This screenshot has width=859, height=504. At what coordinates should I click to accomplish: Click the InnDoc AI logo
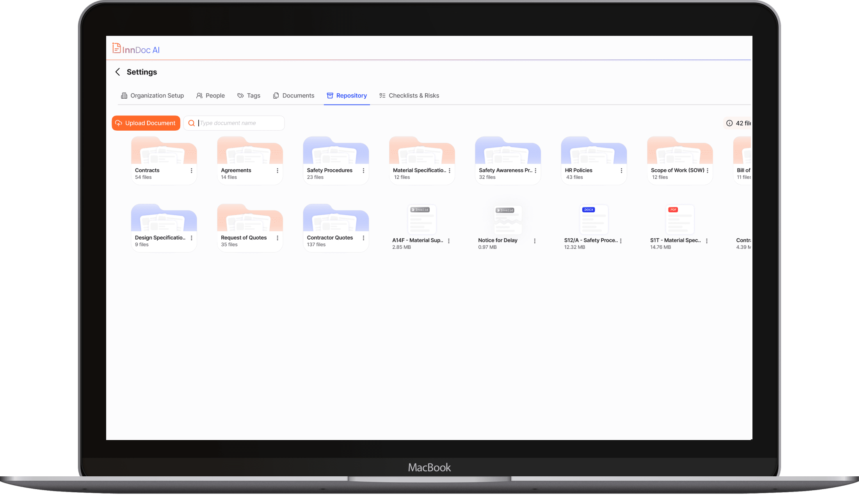pos(136,49)
